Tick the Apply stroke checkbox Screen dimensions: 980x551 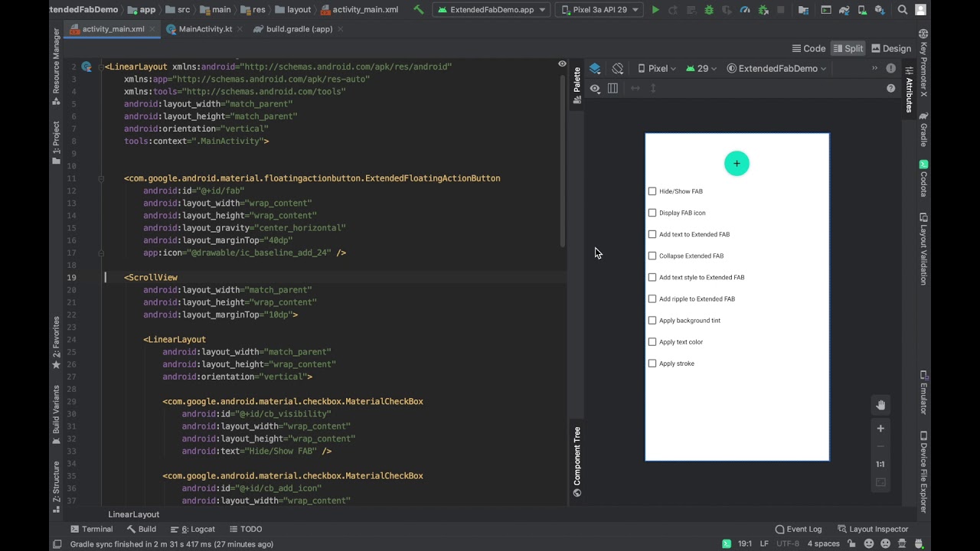(x=652, y=363)
